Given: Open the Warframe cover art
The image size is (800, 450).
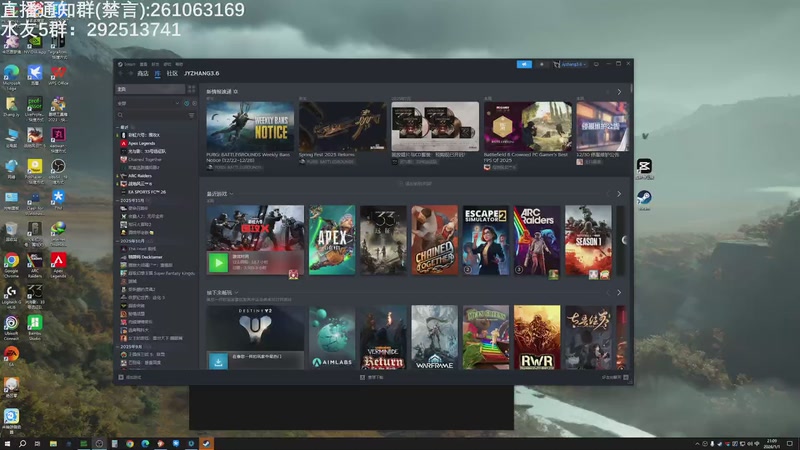Looking at the screenshot, I should coord(435,337).
